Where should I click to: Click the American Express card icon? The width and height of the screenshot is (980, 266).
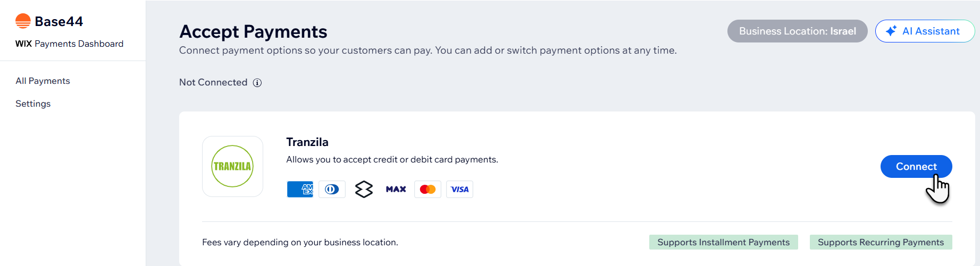pyautogui.click(x=300, y=189)
